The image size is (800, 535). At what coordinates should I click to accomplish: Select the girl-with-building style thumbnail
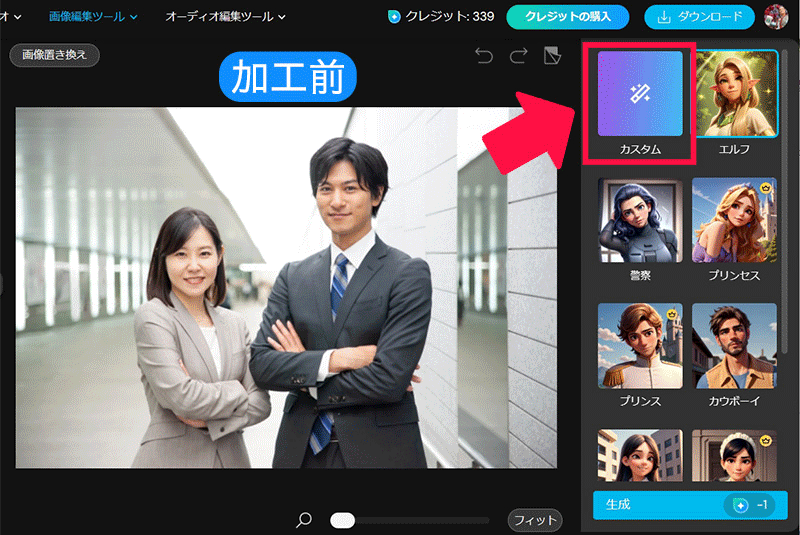pos(640,455)
